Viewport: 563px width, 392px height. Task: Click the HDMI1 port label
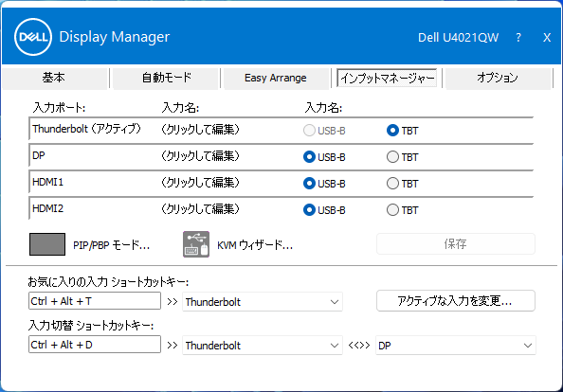coord(47,182)
